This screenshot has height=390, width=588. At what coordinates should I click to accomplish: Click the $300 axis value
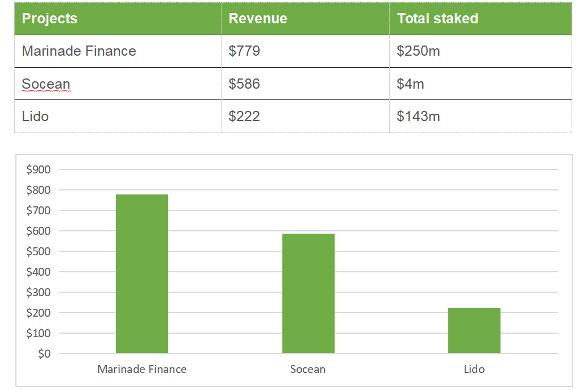pyautogui.click(x=38, y=292)
